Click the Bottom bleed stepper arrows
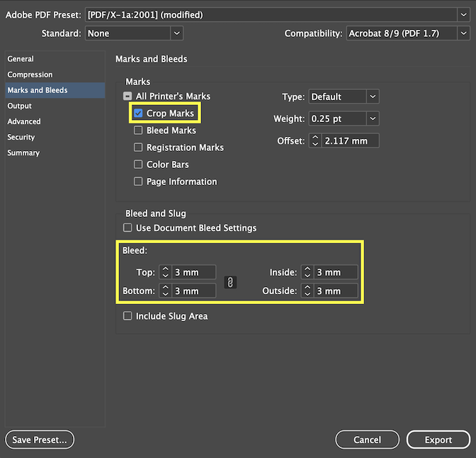Viewport: 476px width, 458px height. tap(164, 291)
